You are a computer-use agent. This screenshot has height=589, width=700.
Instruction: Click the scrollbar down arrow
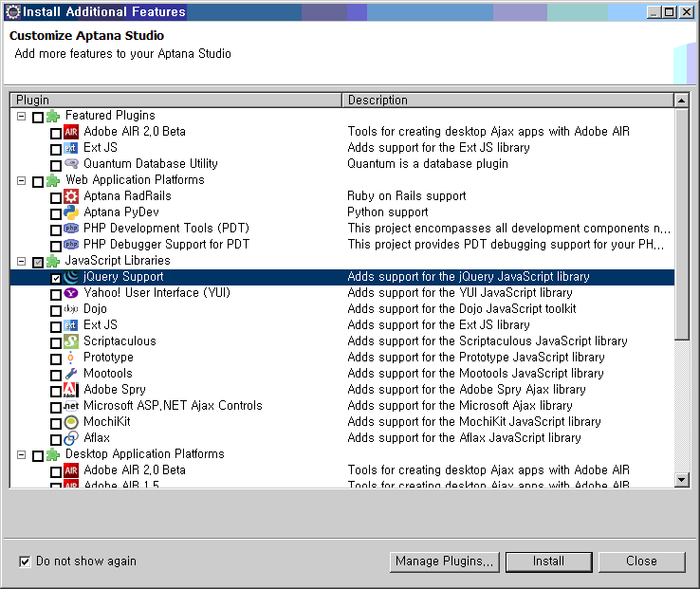tap(682, 480)
